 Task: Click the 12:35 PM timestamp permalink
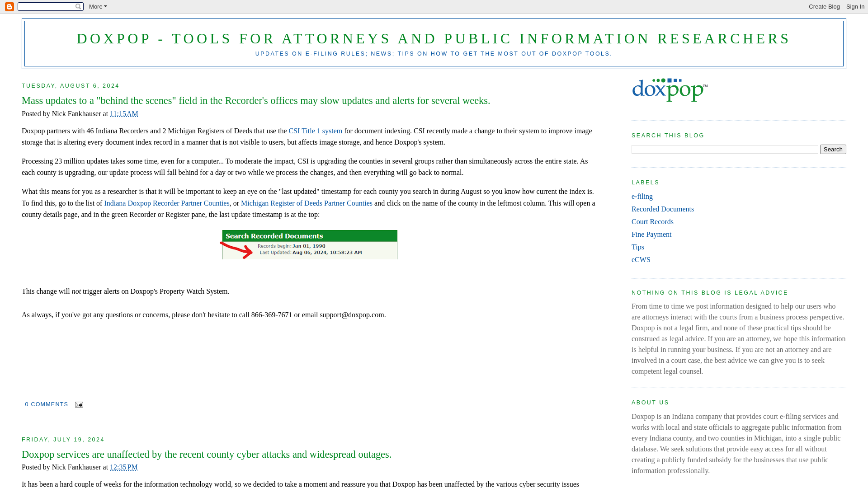[x=124, y=467]
